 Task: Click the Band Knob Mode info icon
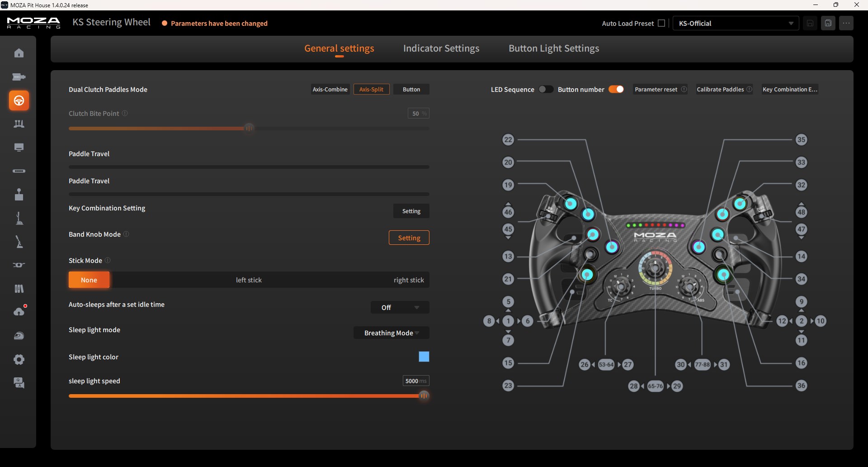pyautogui.click(x=126, y=234)
